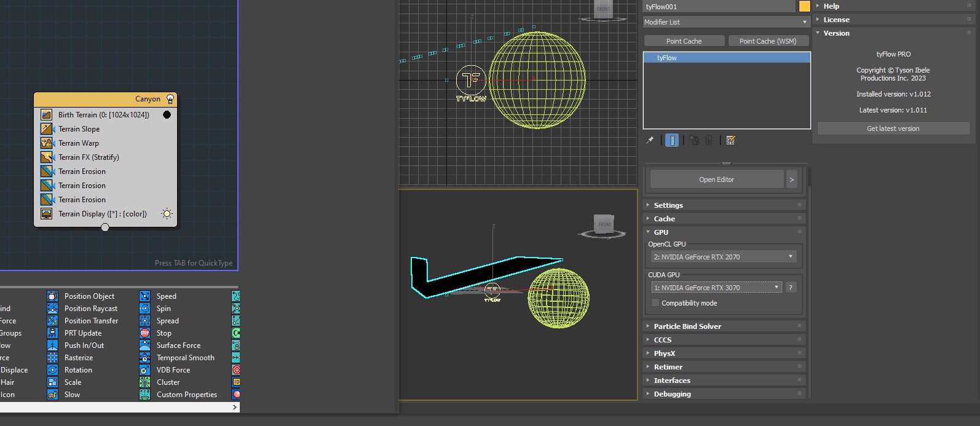The height and width of the screenshot is (426, 980).
Task: Expand the Particle Bind Solver rollout
Action: click(x=724, y=326)
